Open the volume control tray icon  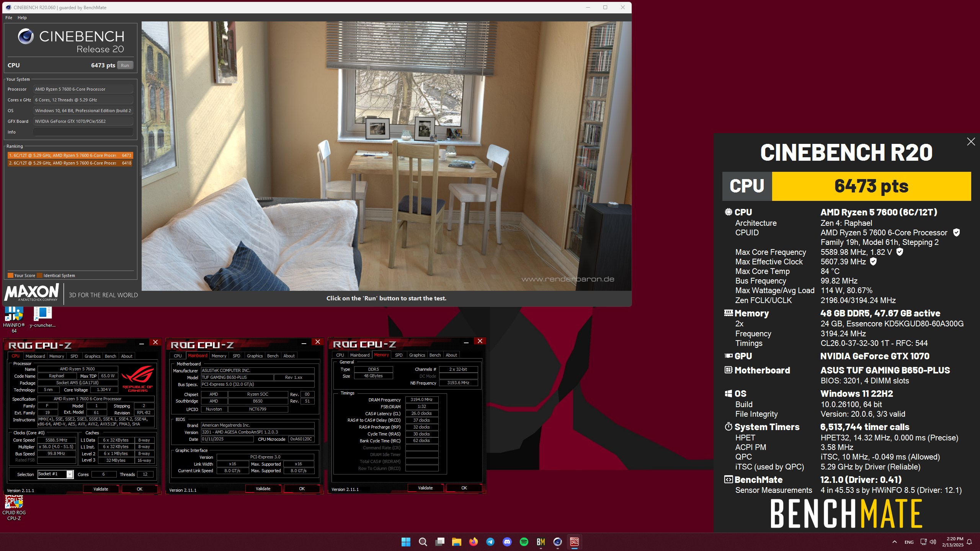[x=933, y=542]
